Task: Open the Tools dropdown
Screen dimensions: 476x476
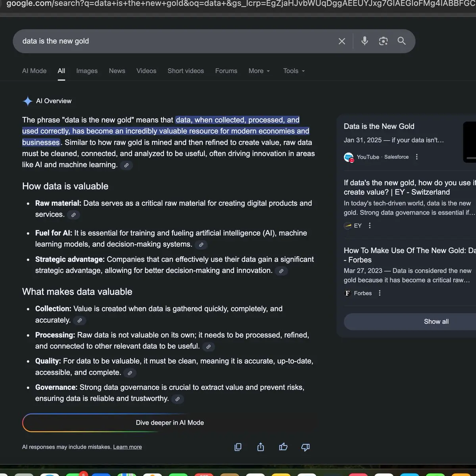Action: click(294, 71)
